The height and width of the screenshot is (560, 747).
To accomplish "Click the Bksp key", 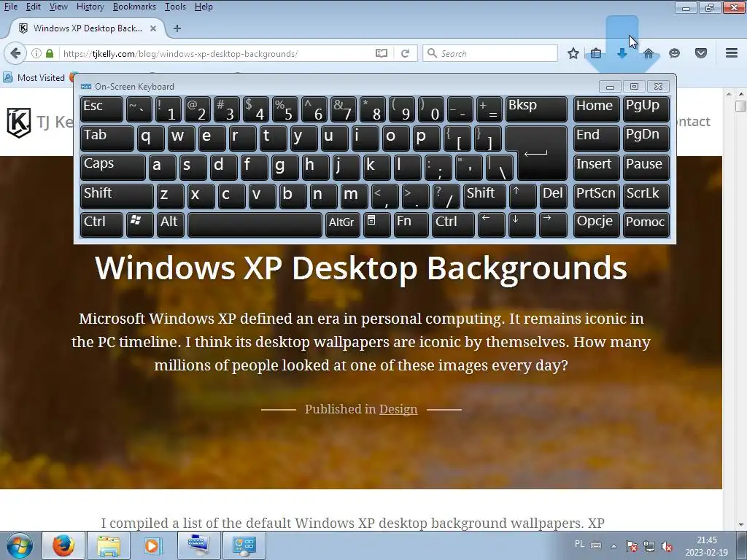I will tap(536, 109).
